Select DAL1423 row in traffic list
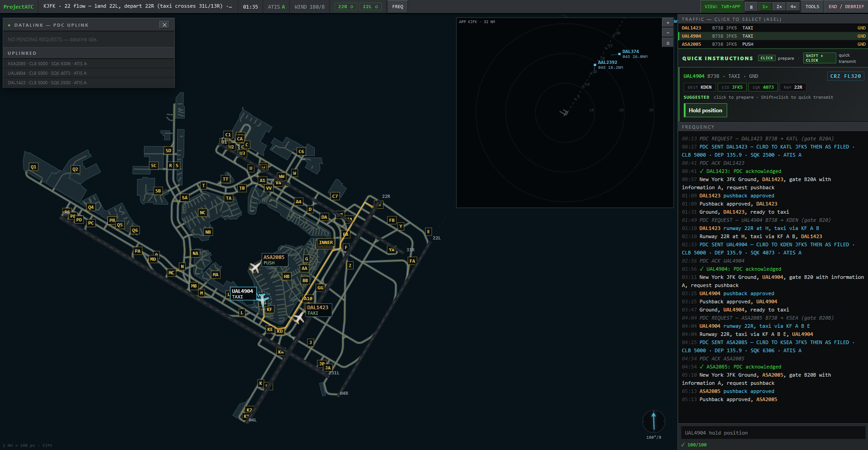 773,28
